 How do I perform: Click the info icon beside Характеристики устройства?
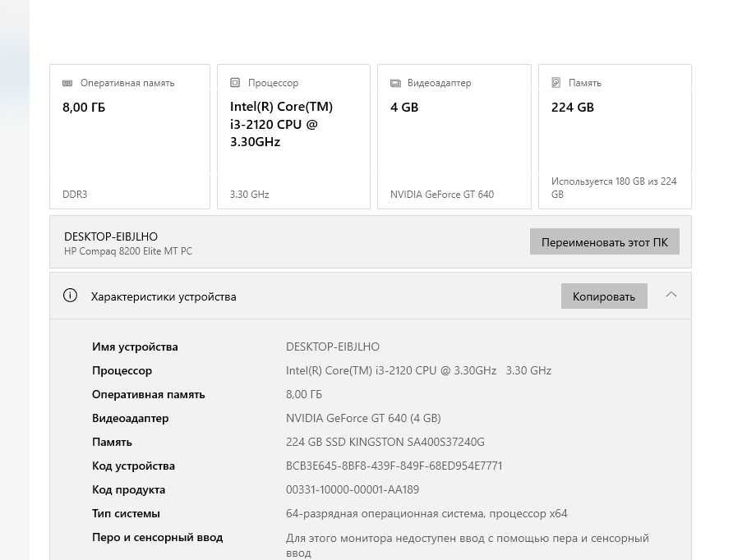click(70, 295)
